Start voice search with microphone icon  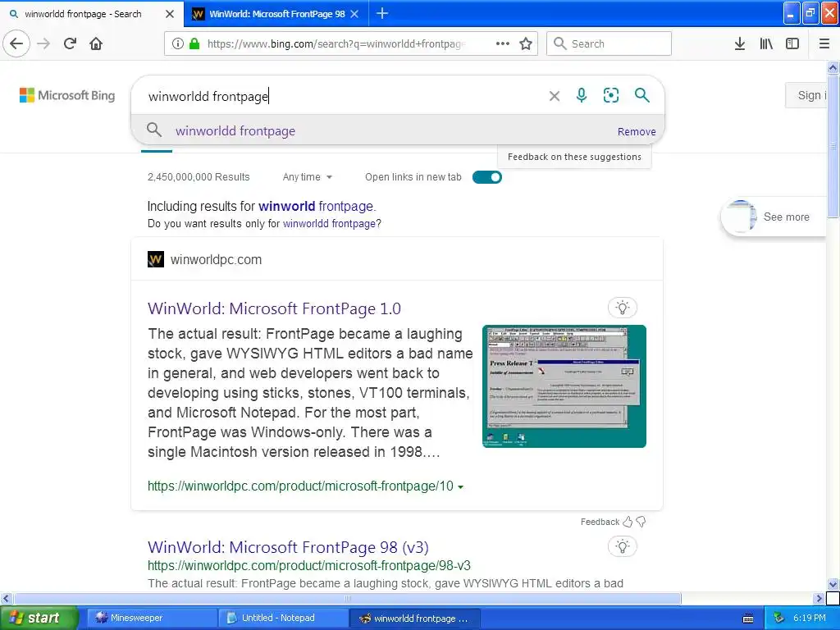582,95
